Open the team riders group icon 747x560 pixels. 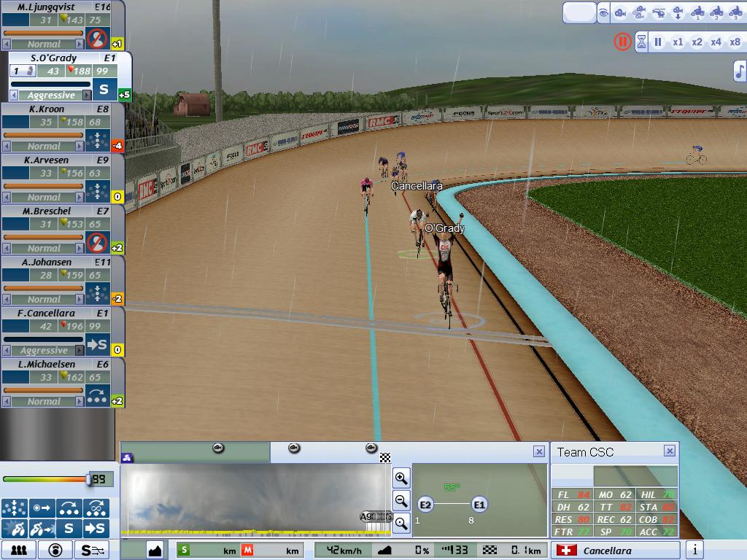[x=18, y=551]
